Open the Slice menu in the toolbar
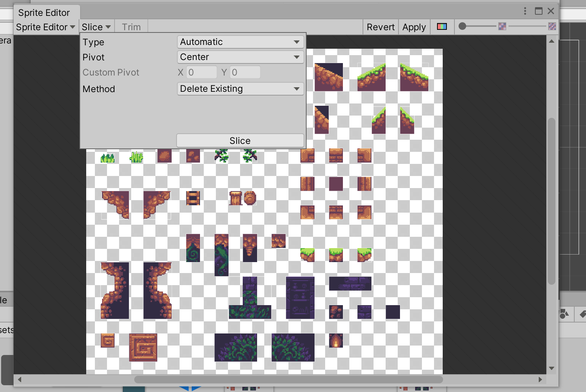This screenshot has width=586, height=392. (x=96, y=26)
